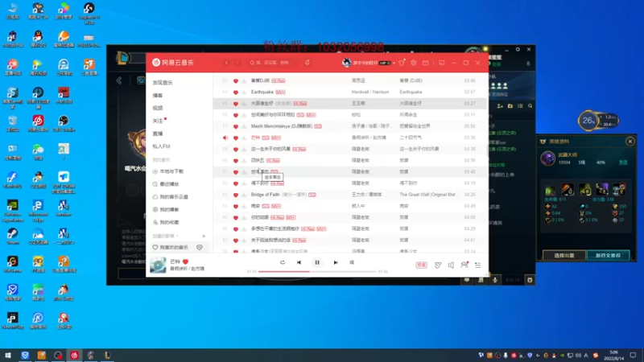Open the messages envelope icon
This screenshot has width=644, height=362.
point(426,63)
